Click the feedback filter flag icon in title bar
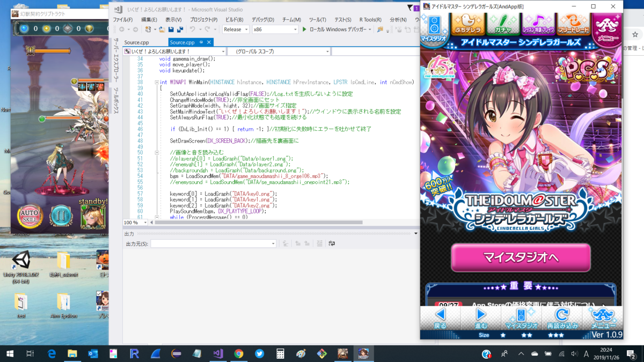644x362 pixels. pyautogui.click(x=410, y=8)
